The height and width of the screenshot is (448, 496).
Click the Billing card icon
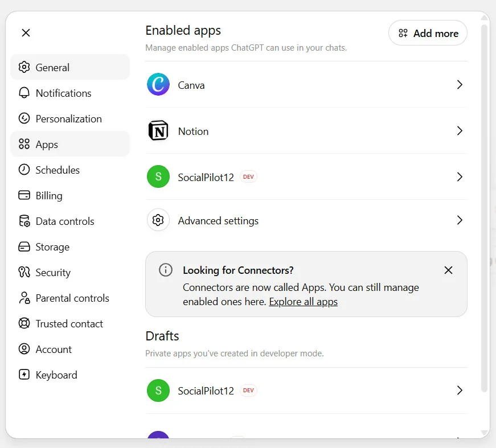coord(24,195)
